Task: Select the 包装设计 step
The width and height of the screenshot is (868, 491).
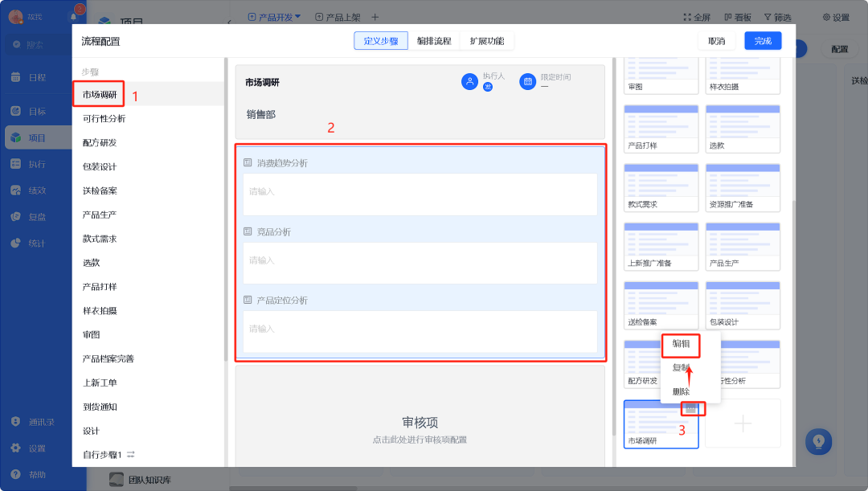Action: coord(100,166)
